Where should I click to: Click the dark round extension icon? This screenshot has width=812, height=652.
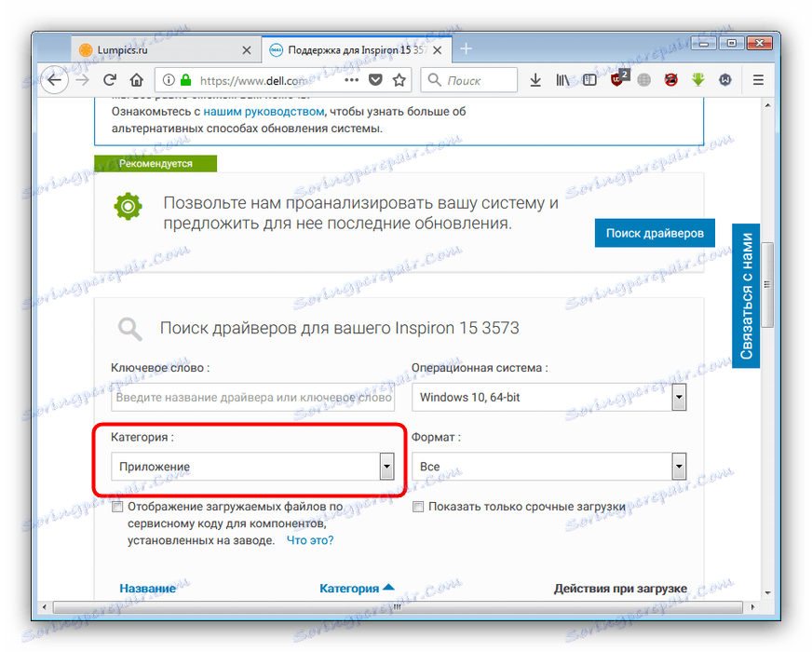point(725,80)
